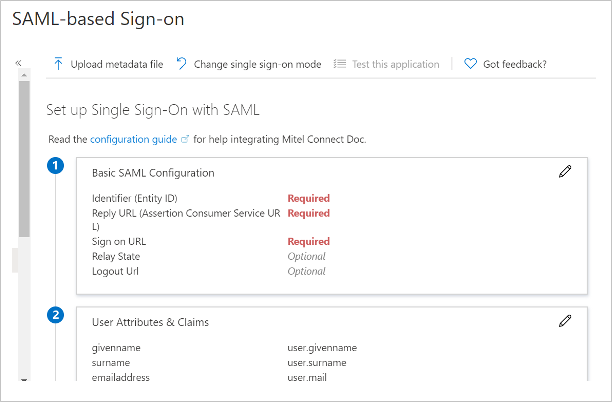This screenshot has width=612, height=402.
Task: Click Sign on URL label
Action: pyautogui.click(x=119, y=242)
